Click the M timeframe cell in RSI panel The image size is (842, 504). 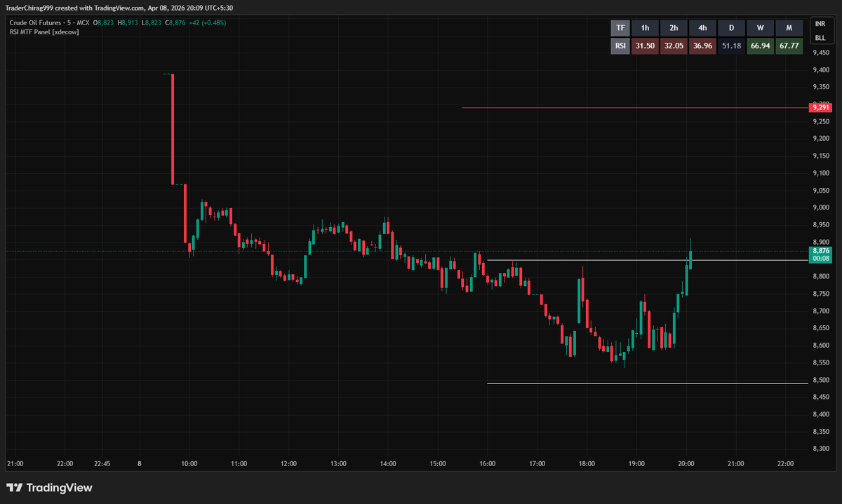pyautogui.click(x=789, y=28)
